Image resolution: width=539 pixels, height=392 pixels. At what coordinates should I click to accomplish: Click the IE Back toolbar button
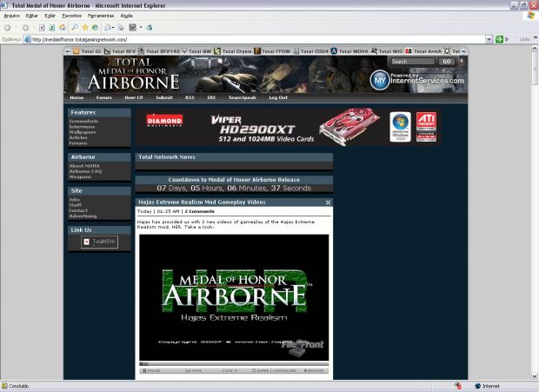coord(7,28)
